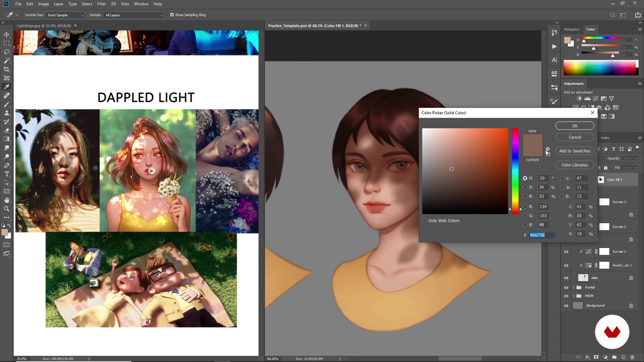Select the Path Selection tool
Image resolution: width=644 pixels, height=362 pixels.
point(7,183)
